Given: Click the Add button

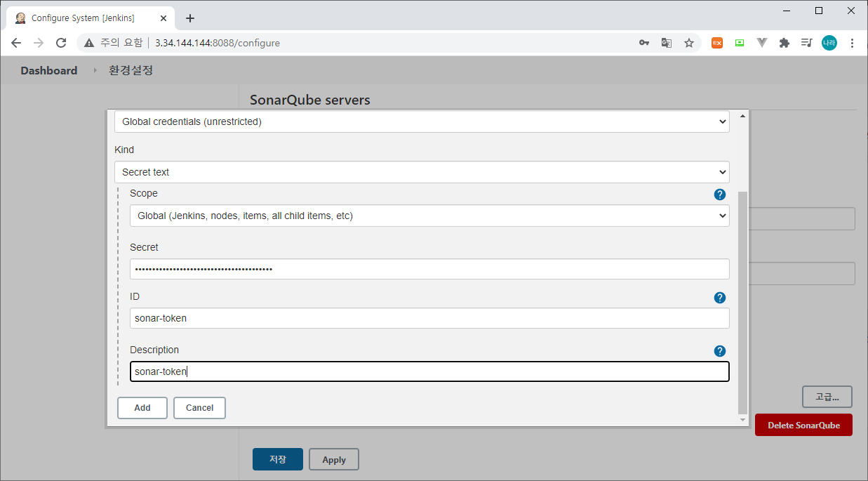Looking at the screenshot, I should pyautogui.click(x=142, y=408).
